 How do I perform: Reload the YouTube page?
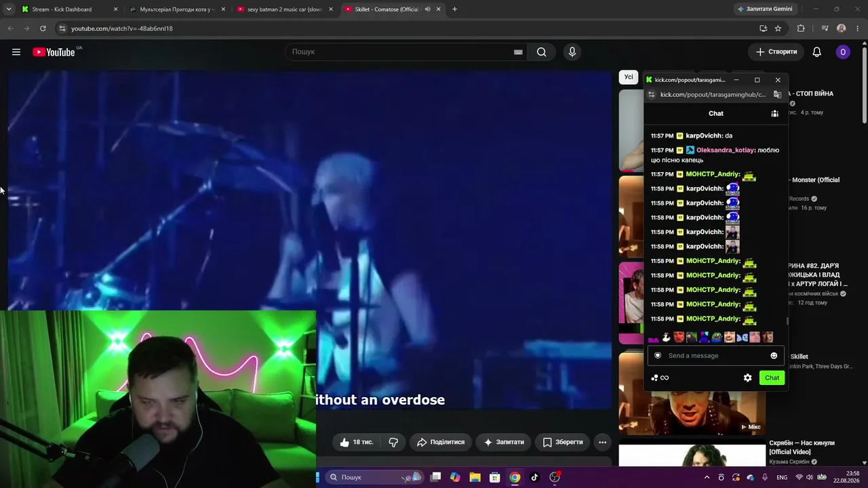coord(43,28)
